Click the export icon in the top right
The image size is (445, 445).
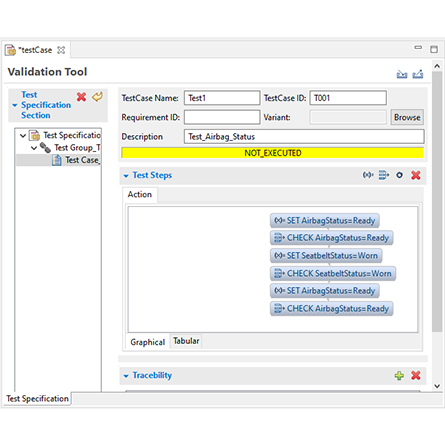tap(418, 74)
